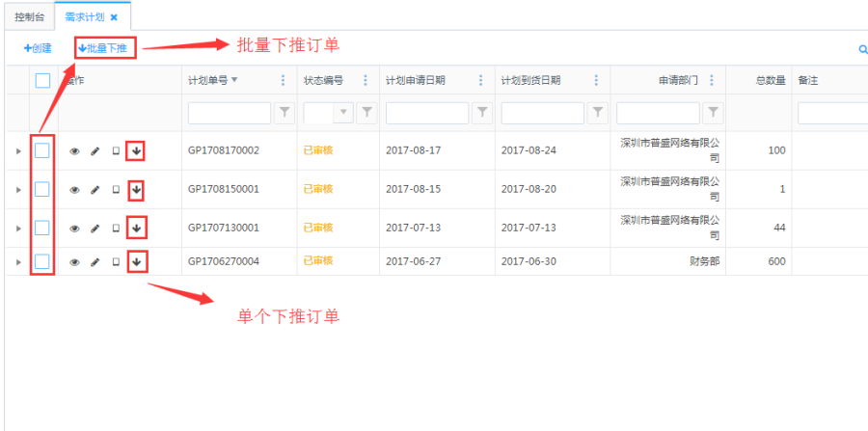This screenshot has height=431, width=868.
Task: Click the search magnifier icon
Action: 862,48
